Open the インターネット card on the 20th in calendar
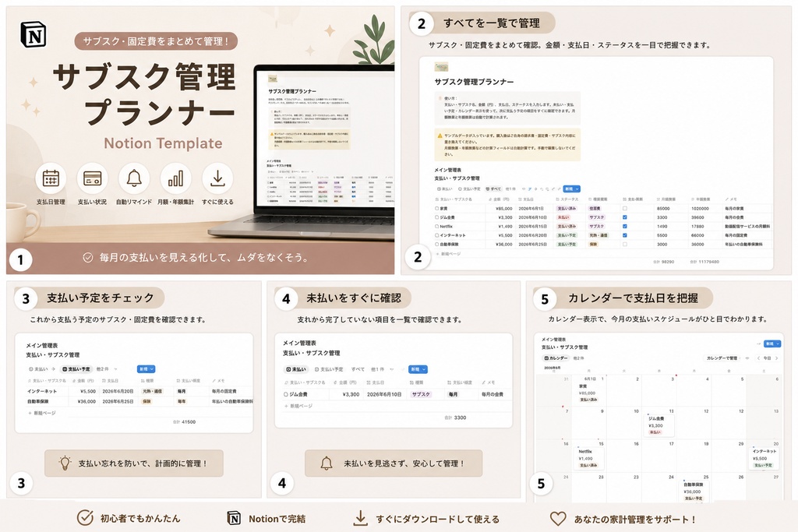The width and height of the screenshot is (798, 532). pos(764,458)
